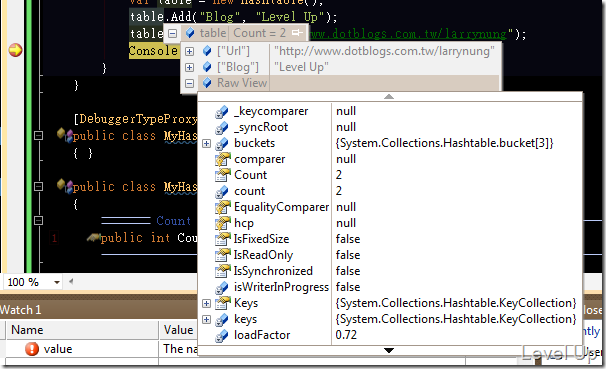The height and width of the screenshot is (369, 606).
Task: Click the highlighted Console statement
Action: click(x=153, y=51)
